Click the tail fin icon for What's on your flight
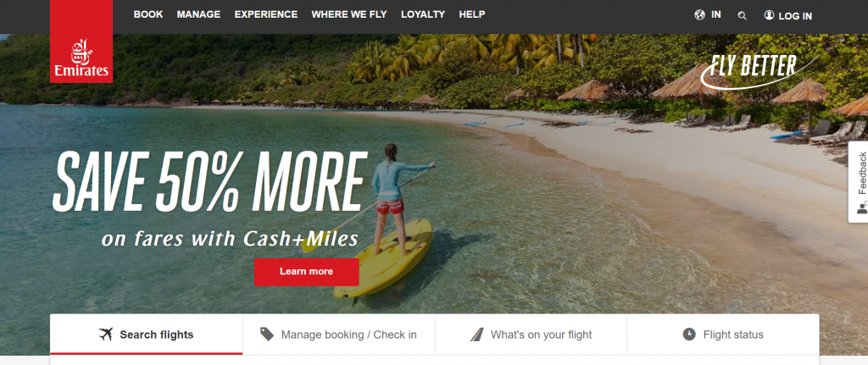The height and width of the screenshot is (365, 868). (477, 334)
